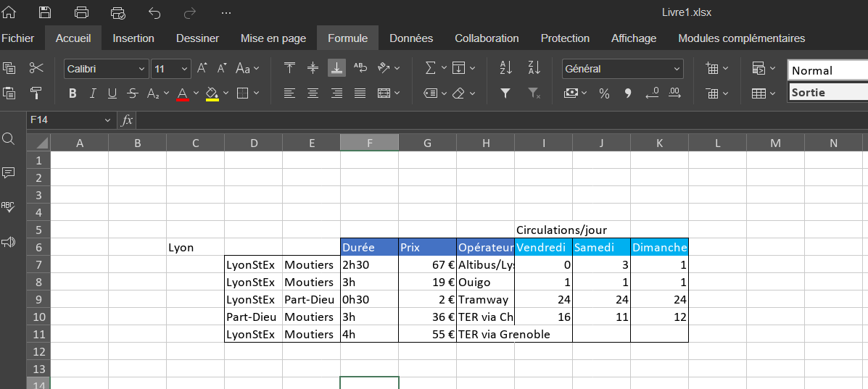Undo the last action
Image resolution: width=868 pixels, height=389 pixels.
(x=154, y=12)
